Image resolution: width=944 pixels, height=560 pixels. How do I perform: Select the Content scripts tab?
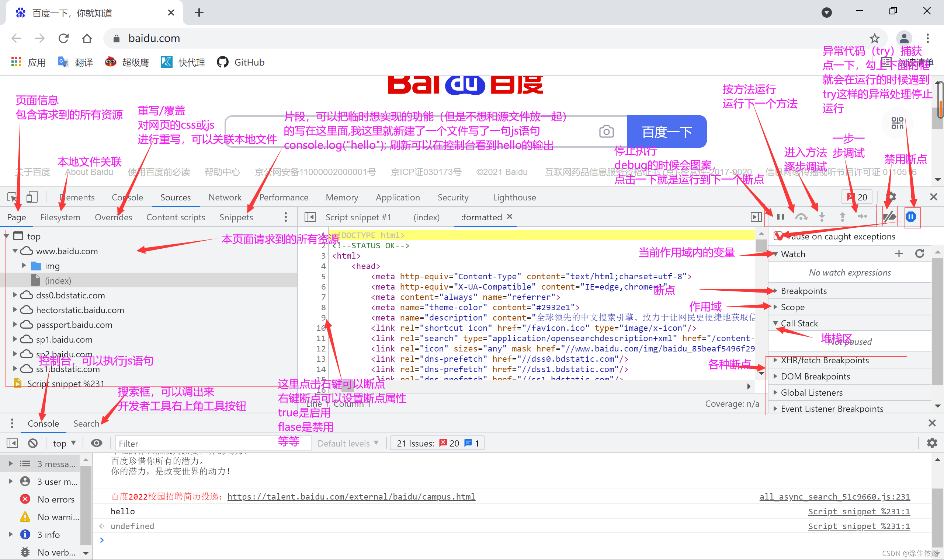[176, 217]
